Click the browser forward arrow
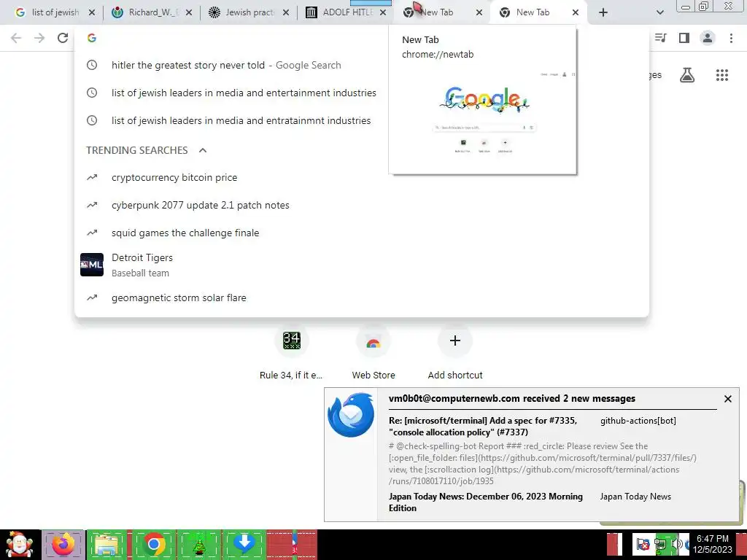The height and width of the screenshot is (560, 747). 39,38
